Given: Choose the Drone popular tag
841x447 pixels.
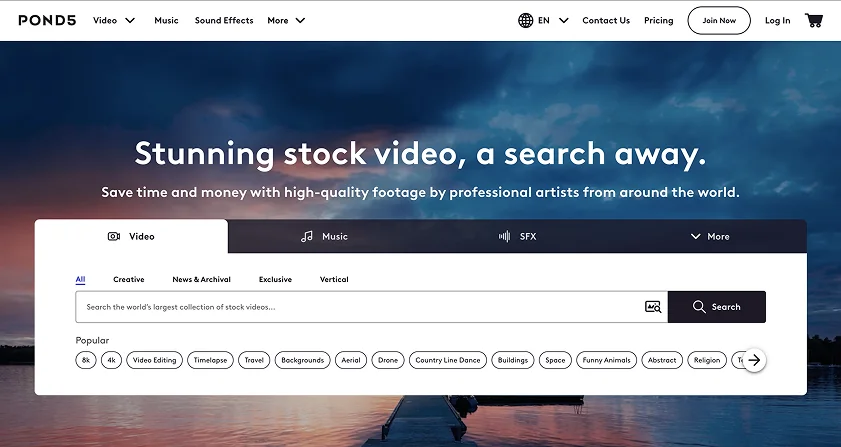Looking at the screenshot, I should point(388,360).
